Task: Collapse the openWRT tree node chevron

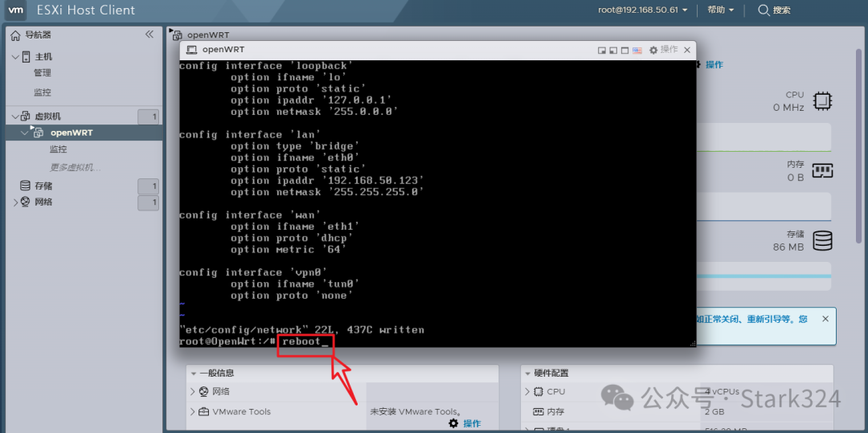Action: pos(24,133)
